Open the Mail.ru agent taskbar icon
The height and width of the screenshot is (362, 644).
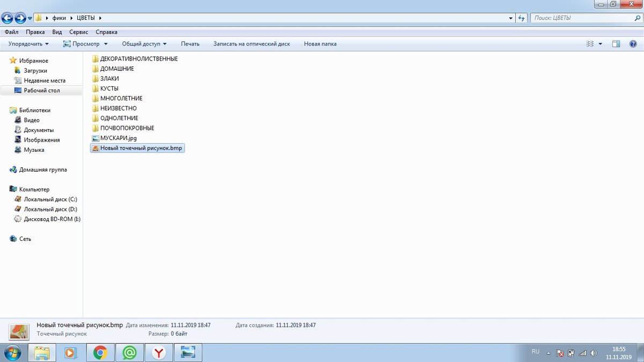(x=129, y=352)
